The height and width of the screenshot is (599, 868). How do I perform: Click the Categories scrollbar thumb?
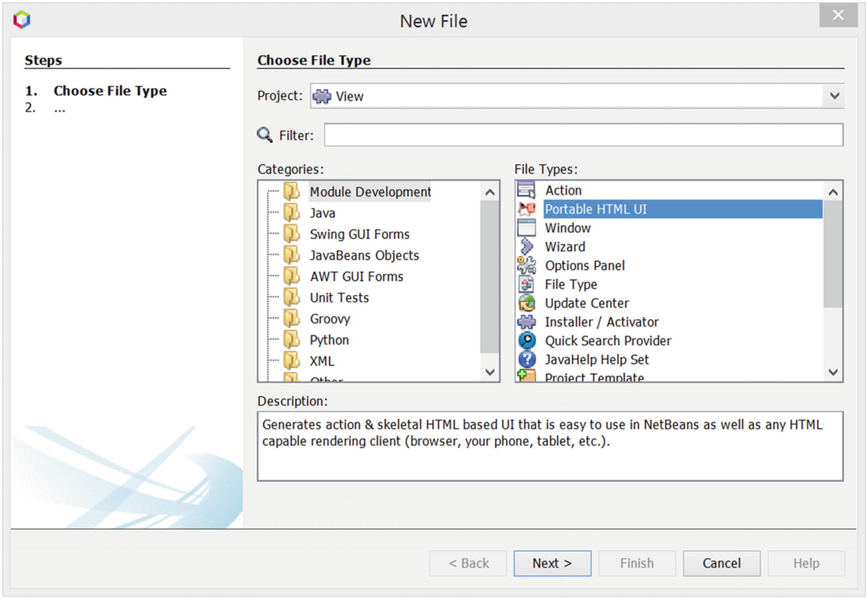pos(490,277)
